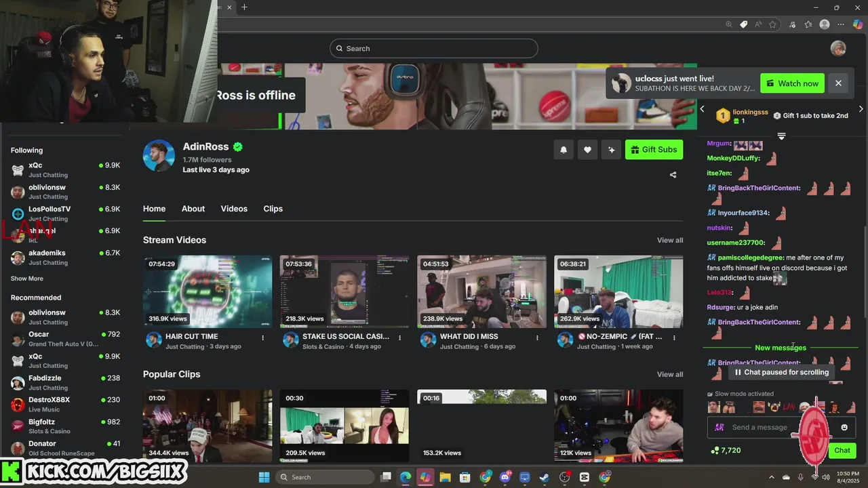The height and width of the screenshot is (488, 868).
Task: Open the user profile avatar menu
Action: (838, 48)
